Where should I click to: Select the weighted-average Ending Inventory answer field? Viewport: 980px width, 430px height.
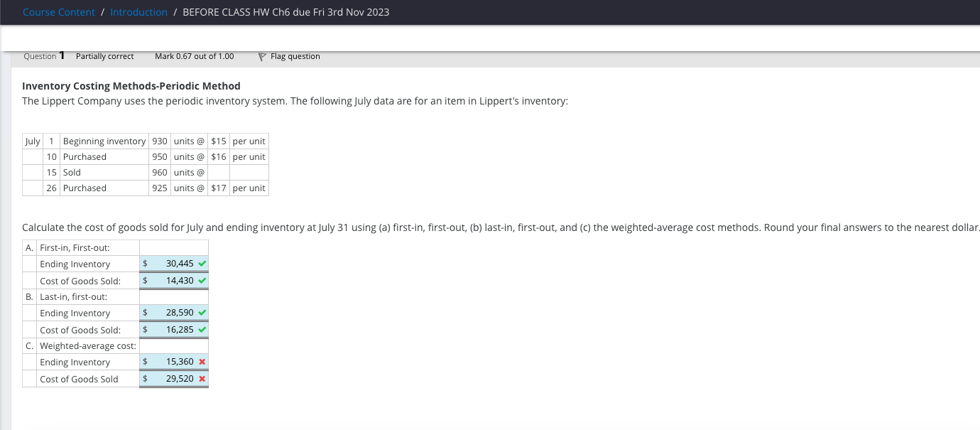(173, 361)
